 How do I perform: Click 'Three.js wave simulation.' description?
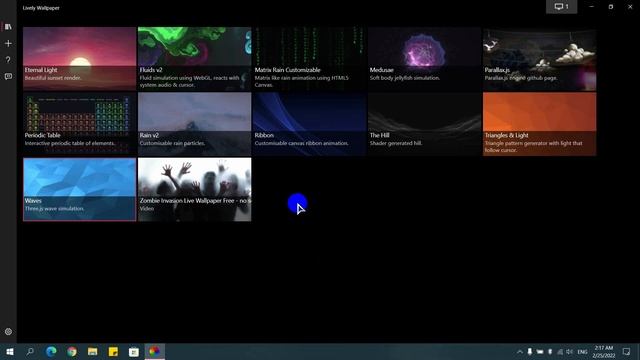[54, 208]
